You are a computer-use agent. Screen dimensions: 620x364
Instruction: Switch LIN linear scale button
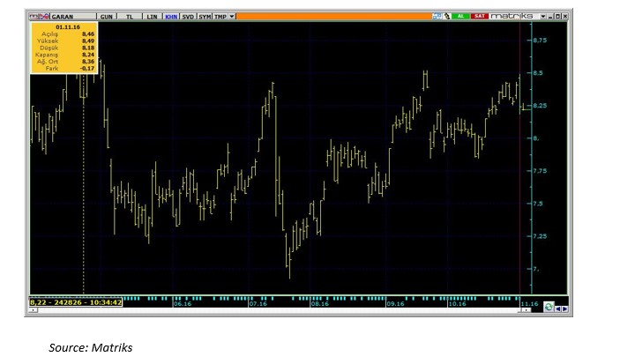[152, 17]
